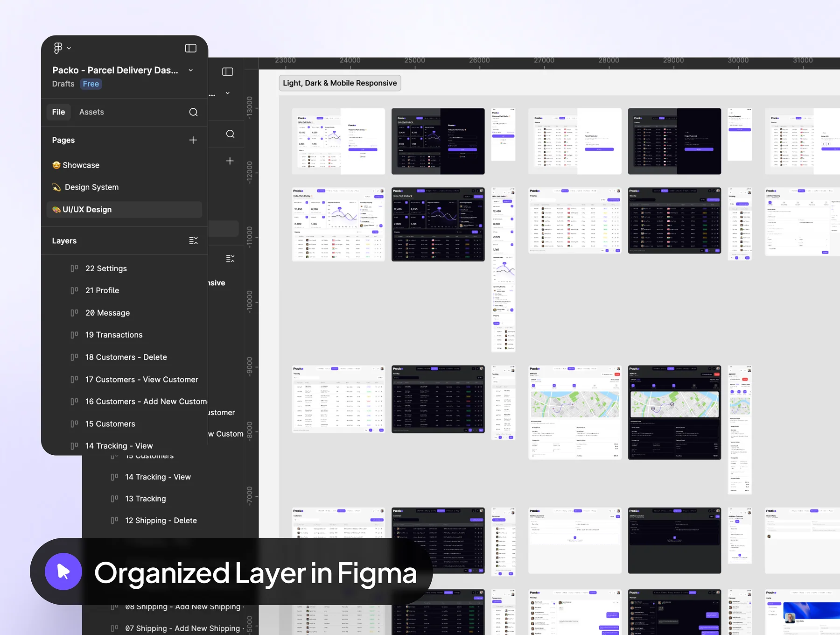This screenshot has width=840, height=635.
Task: Expand the Packo file name chevron
Action: pos(190,70)
